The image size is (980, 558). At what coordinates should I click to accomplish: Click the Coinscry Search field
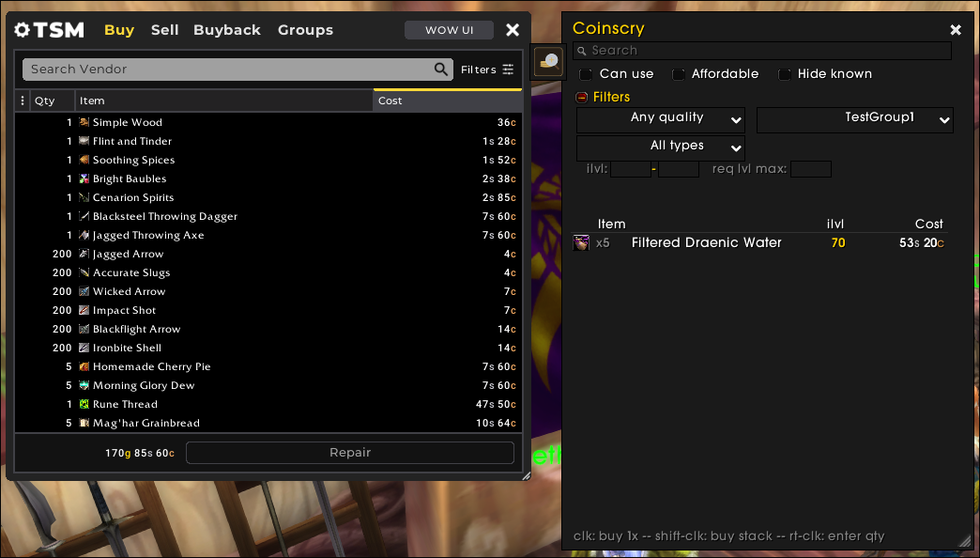(x=762, y=51)
